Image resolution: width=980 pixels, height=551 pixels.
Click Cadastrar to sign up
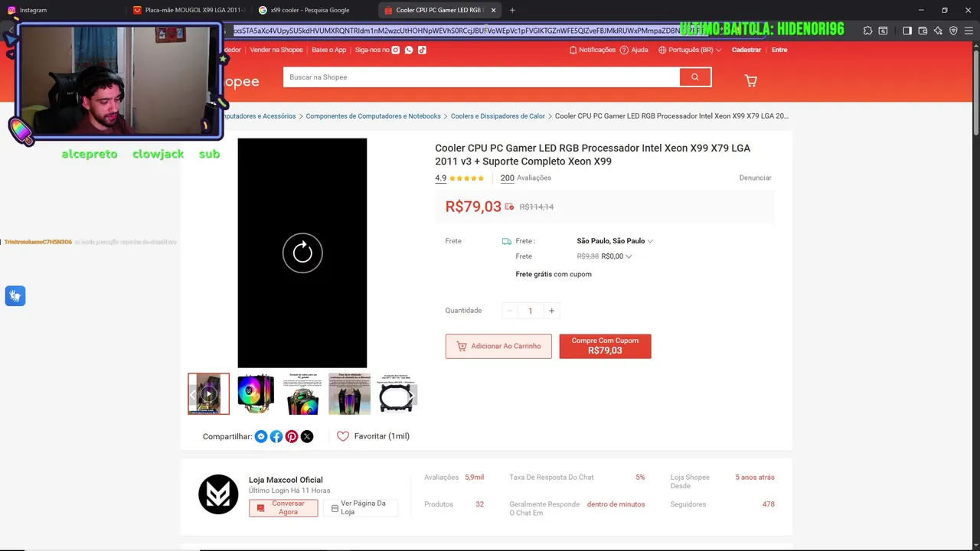pyautogui.click(x=746, y=50)
